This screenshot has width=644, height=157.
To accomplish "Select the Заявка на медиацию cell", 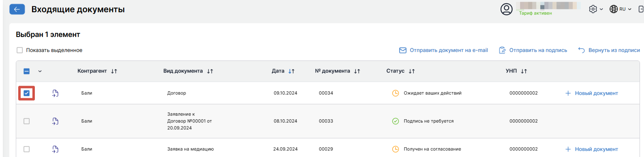I will [x=190, y=149].
